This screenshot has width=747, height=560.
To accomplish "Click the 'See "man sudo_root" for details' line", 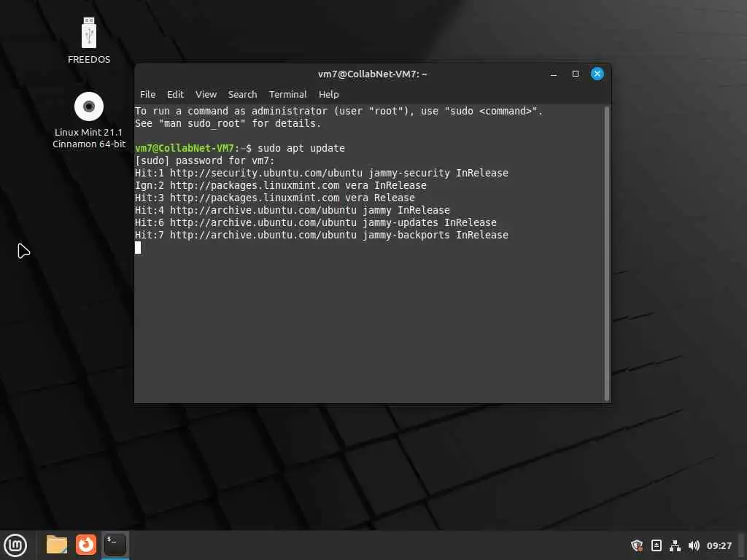I will pos(228,123).
